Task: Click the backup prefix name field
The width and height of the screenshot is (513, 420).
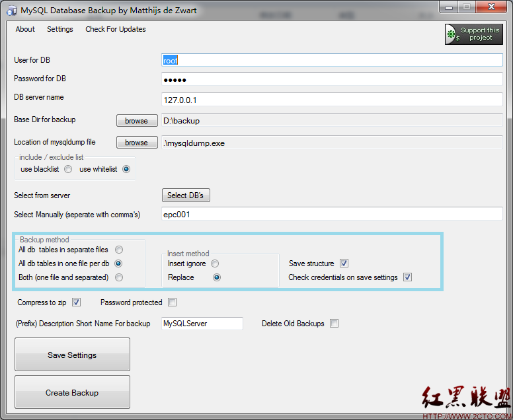Action: pos(202,323)
